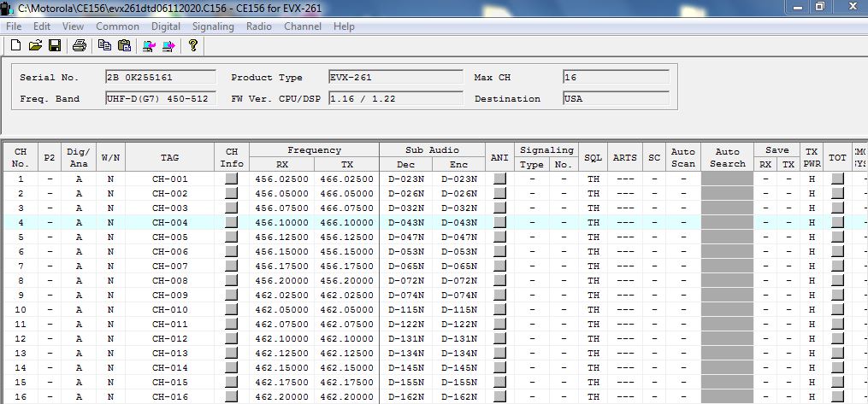Open help via the question mark icon
868x404 pixels.
click(192, 45)
